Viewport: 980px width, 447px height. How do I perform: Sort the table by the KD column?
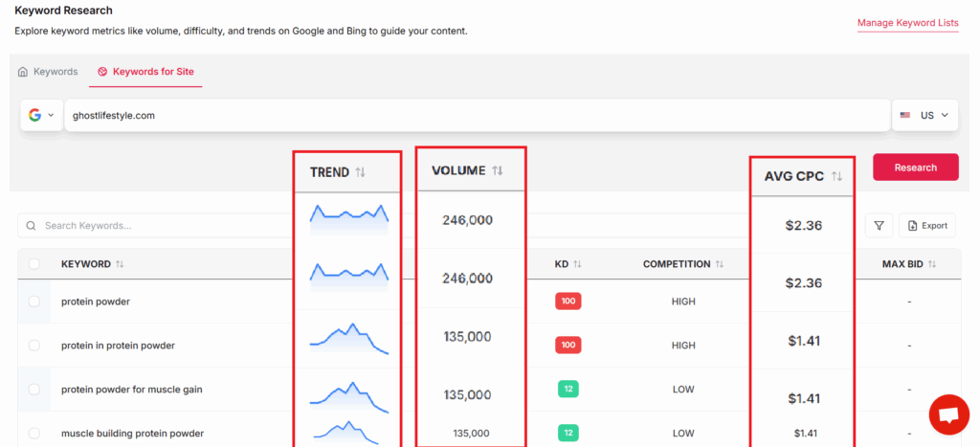coord(568,264)
